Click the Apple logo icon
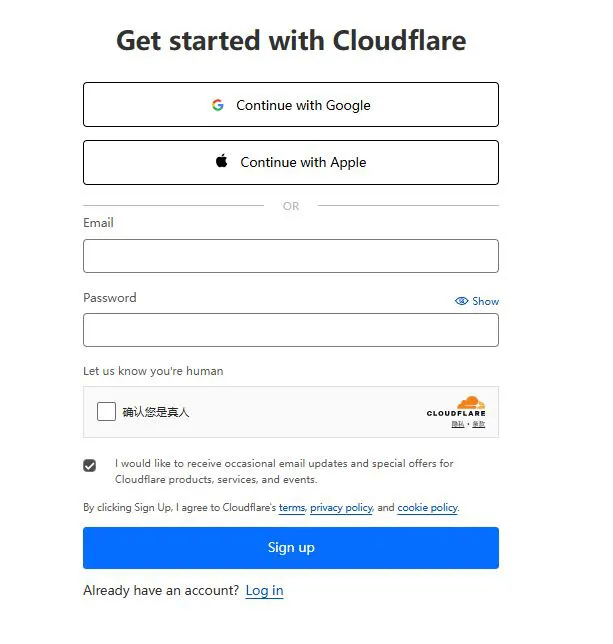The width and height of the screenshot is (613, 644). click(x=222, y=161)
